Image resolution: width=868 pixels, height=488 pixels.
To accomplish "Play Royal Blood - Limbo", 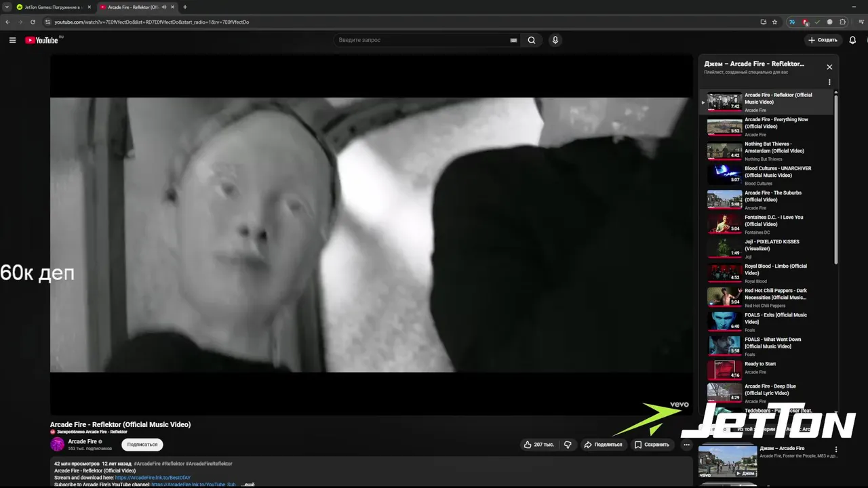I will [767, 272].
